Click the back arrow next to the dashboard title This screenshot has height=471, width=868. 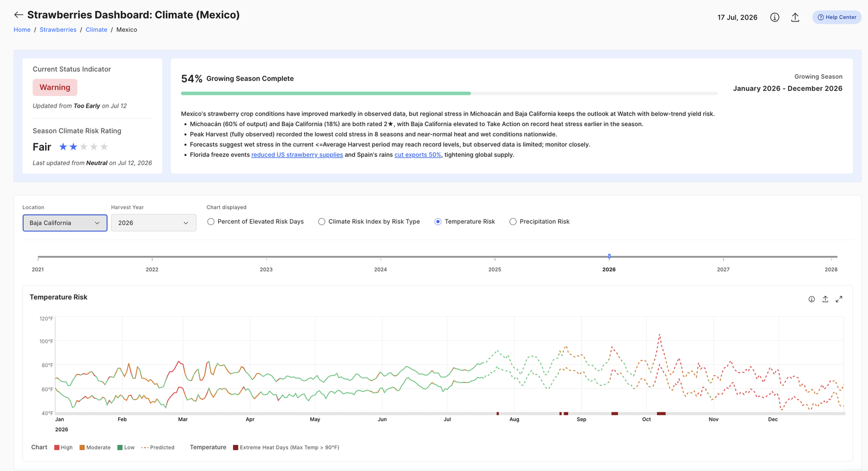click(x=19, y=15)
